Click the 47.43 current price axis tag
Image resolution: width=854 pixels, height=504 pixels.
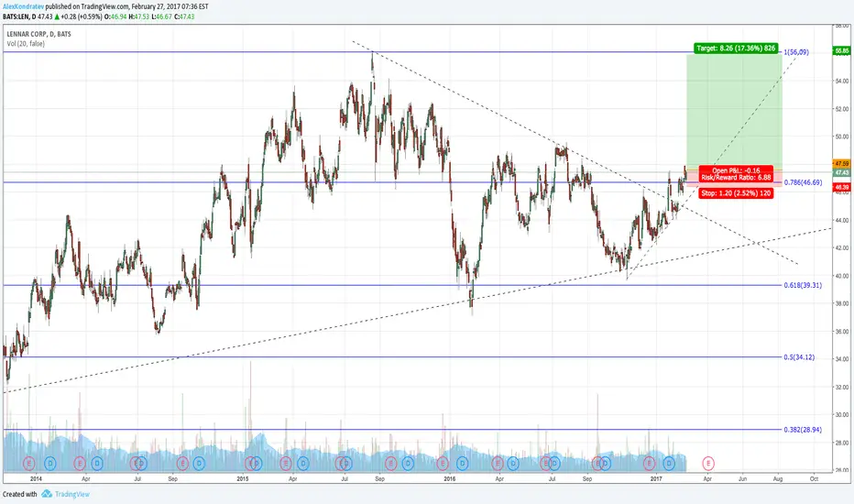click(842, 172)
